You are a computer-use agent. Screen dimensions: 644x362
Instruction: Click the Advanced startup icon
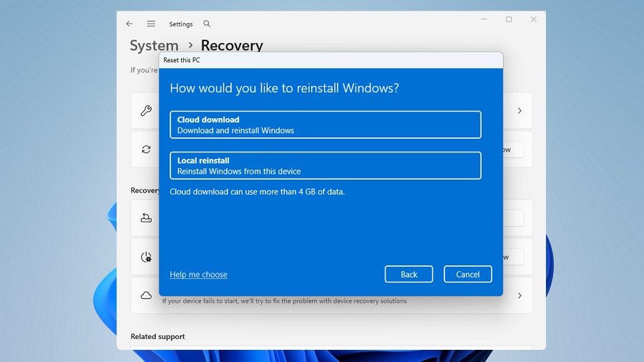pyautogui.click(x=146, y=257)
